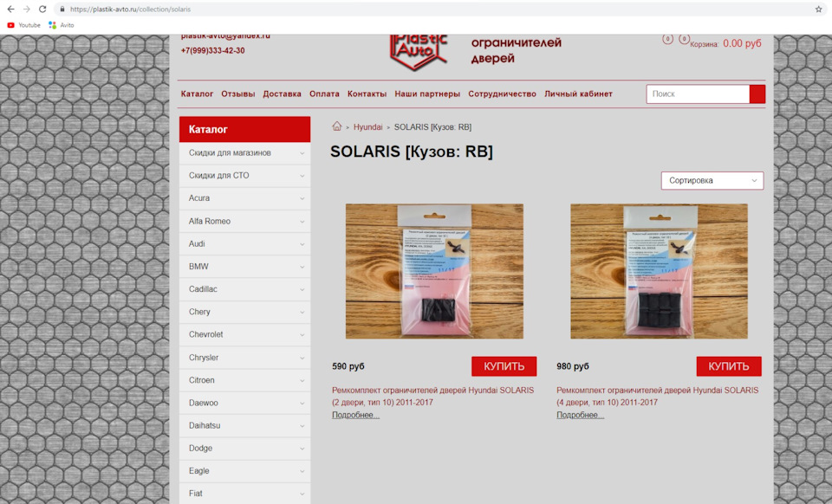Select Fiat in the catalog list
The height and width of the screenshot is (504, 832).
click(244, 494)
